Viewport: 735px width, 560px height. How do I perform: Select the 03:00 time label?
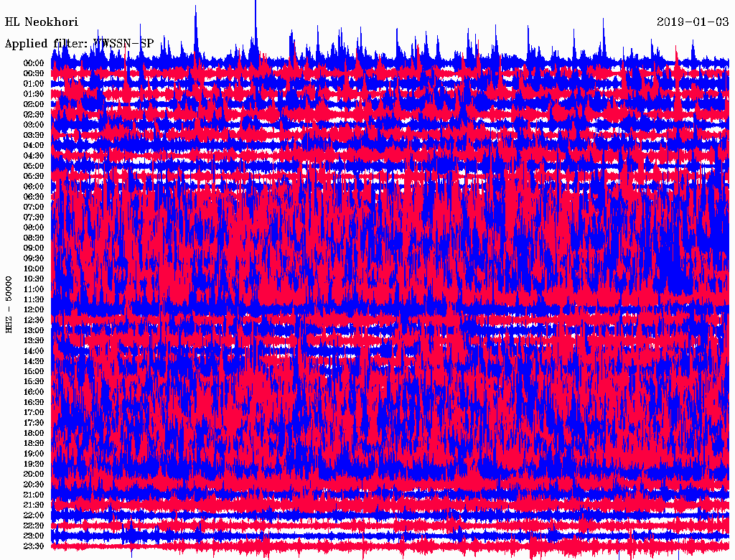click(33, 125)
